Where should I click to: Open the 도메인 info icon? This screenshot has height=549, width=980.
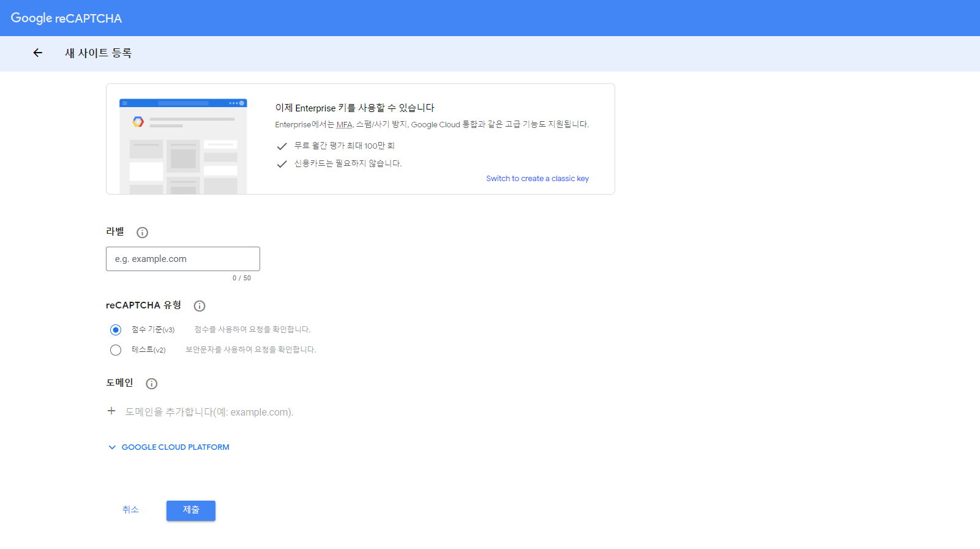pos(152,384)
